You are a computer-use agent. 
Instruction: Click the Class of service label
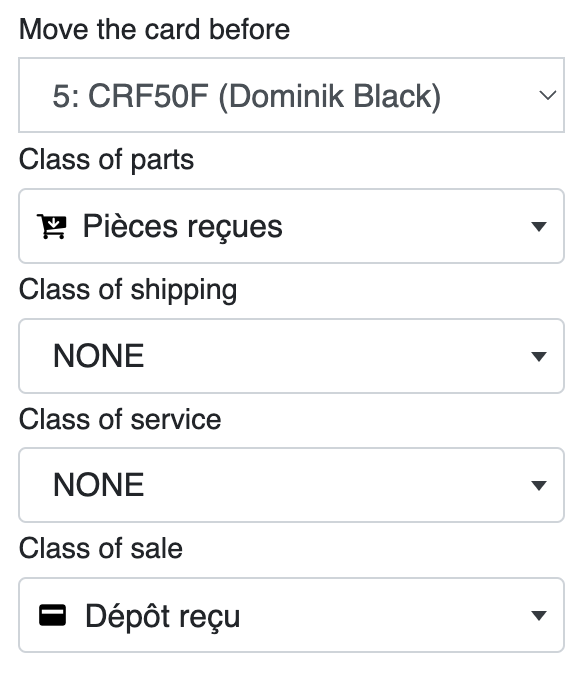click(x=120, y=419)
